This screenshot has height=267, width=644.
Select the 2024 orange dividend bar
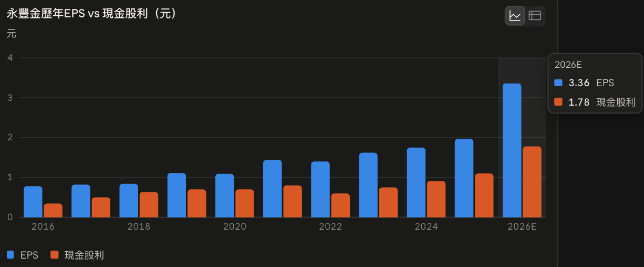(x=436, y=199)
